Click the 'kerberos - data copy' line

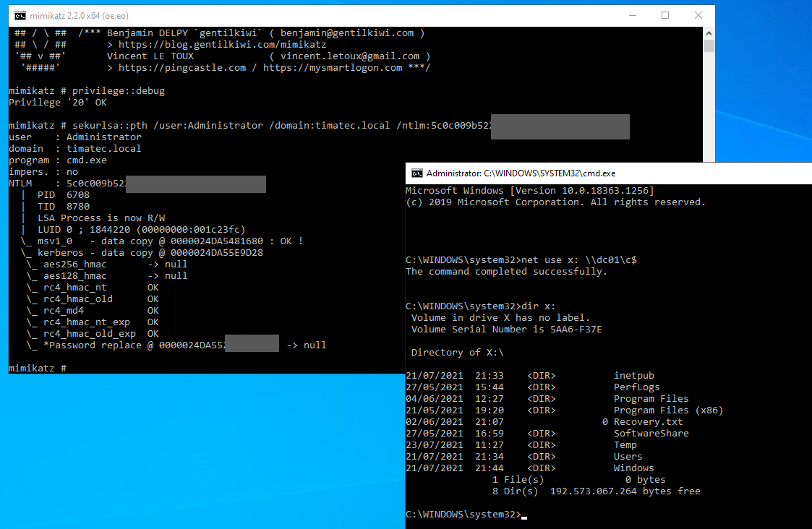142,253
